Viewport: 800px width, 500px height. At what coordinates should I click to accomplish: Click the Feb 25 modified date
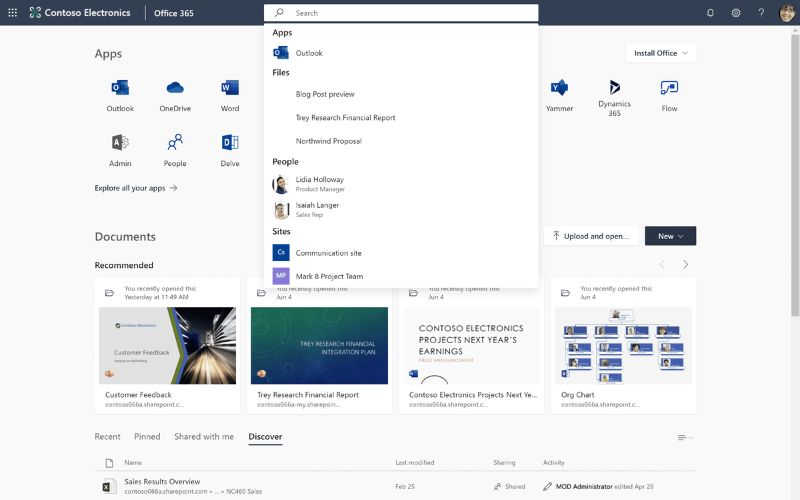pyautogui.click(x=405, y=487)
